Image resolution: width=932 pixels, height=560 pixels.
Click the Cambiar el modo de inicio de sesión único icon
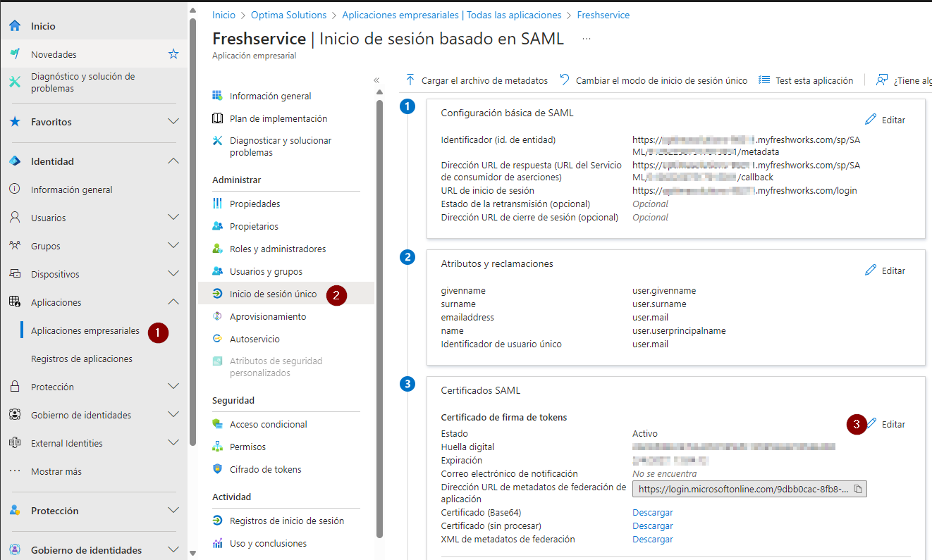pos(565,80)
